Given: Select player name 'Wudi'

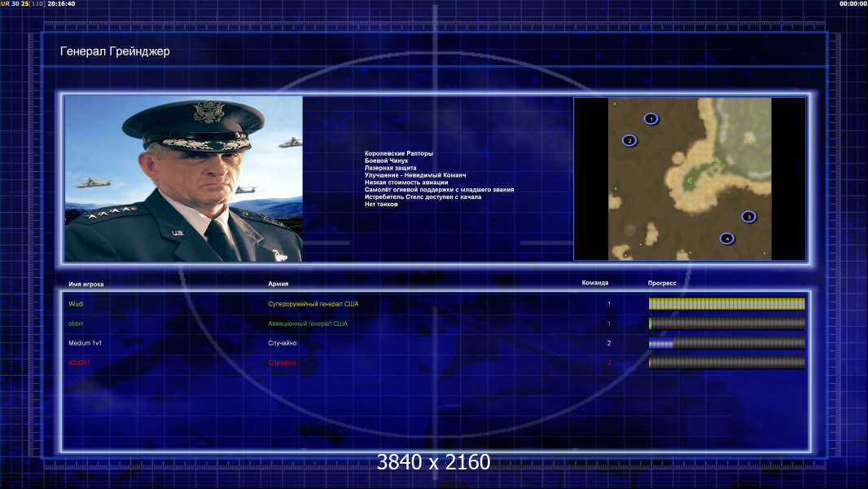Looking at the screenshot, I should tap(76, 304).
